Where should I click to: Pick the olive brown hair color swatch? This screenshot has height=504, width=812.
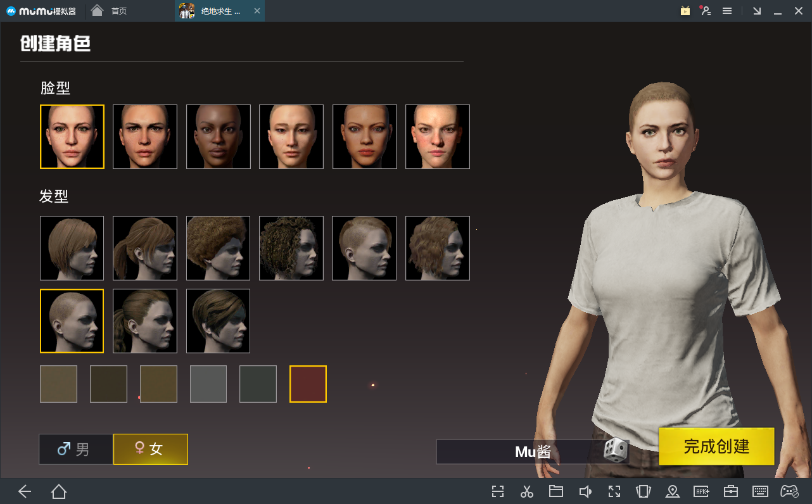(158, 384)
